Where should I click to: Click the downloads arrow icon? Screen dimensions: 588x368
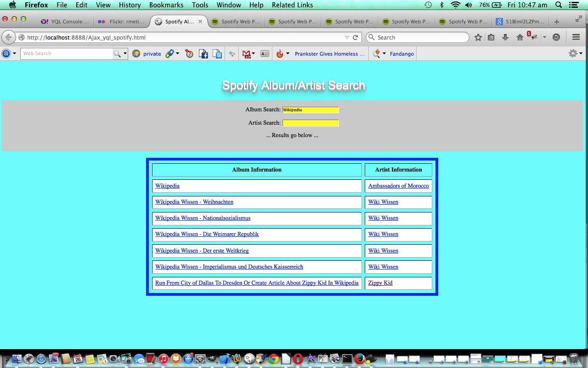[x=505, y=37]
